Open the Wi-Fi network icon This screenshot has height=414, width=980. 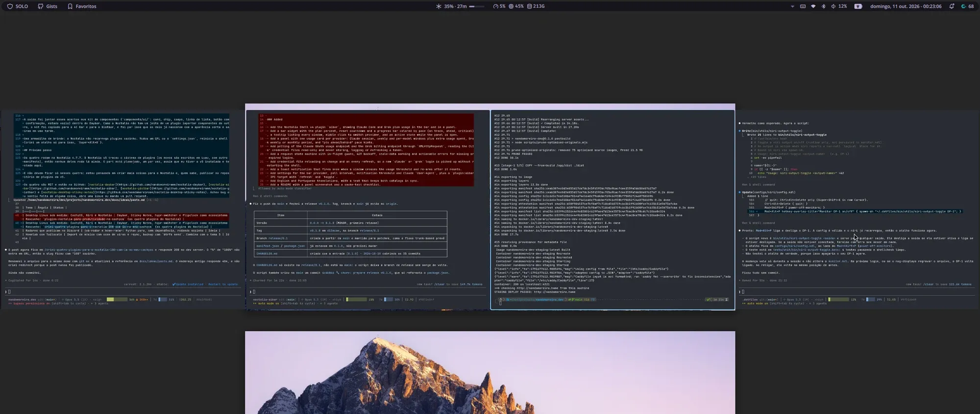point(813,6)
